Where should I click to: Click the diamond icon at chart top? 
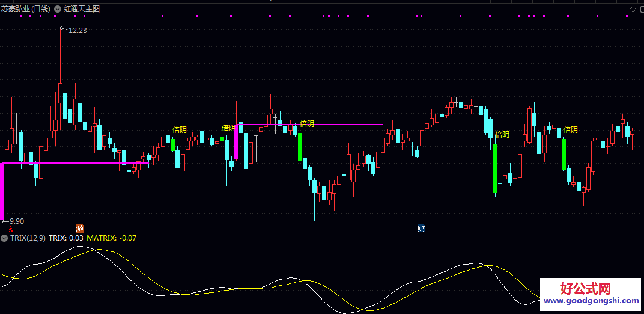click(x=633, y=9)
